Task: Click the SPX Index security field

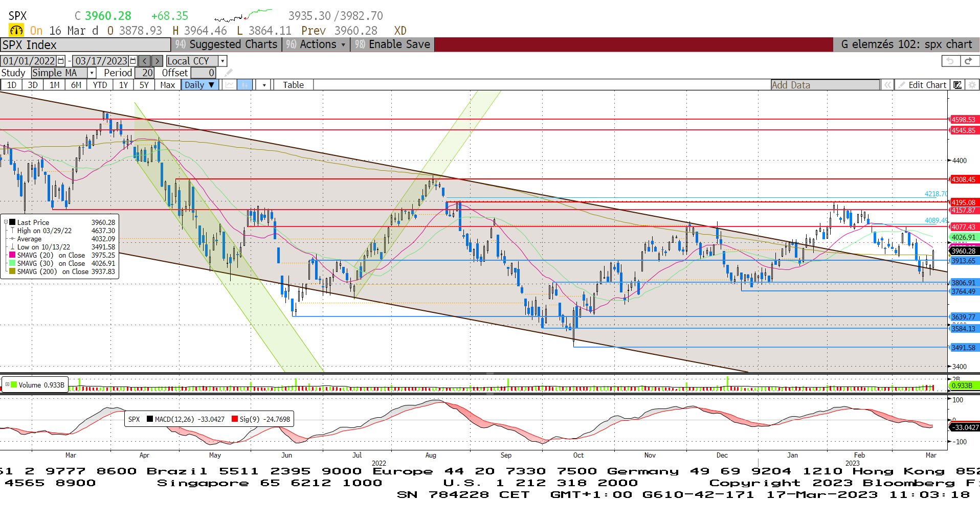Action: coord(85,44)
